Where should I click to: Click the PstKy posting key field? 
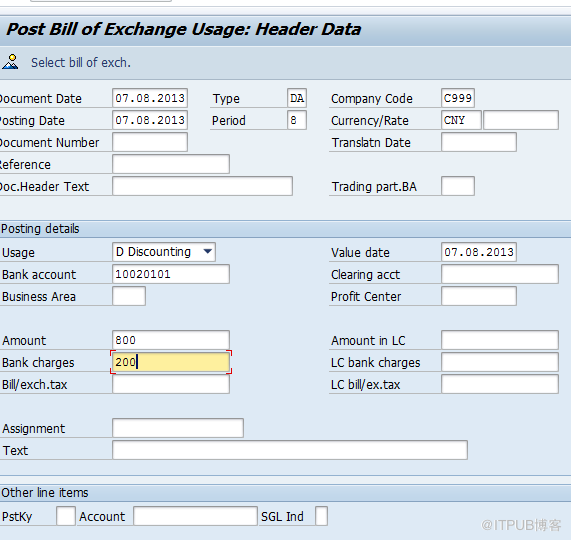(66, 516)
